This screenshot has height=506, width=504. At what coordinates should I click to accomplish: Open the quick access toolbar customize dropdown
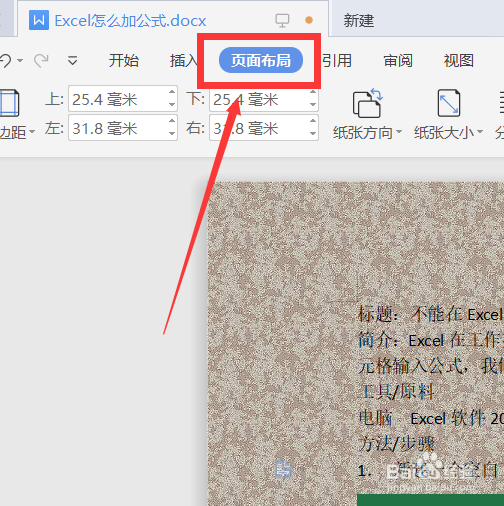coord(72,61)
